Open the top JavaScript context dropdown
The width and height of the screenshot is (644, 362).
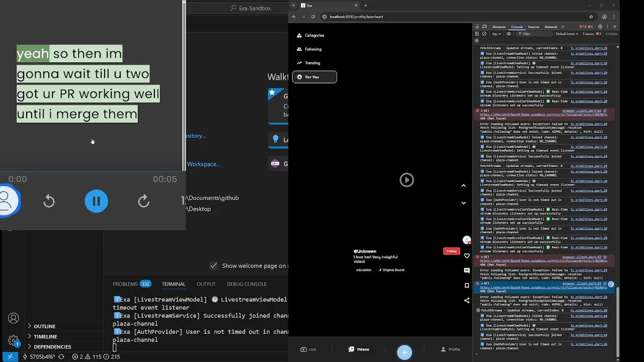pyautogui.click(x=497, y=34)
